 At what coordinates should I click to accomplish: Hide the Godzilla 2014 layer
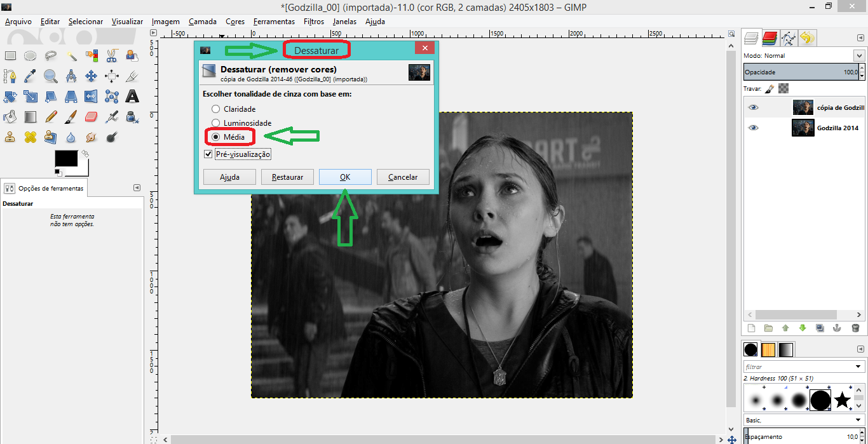754,128
